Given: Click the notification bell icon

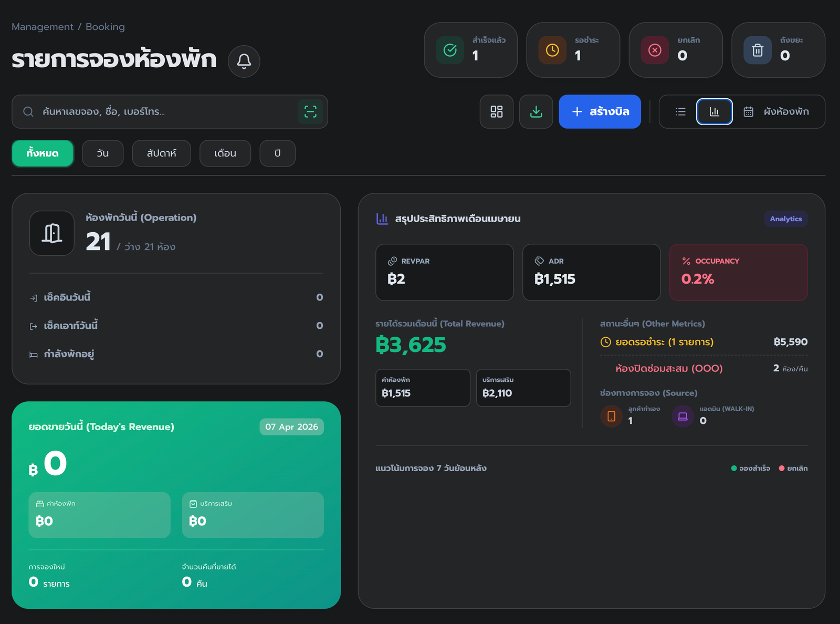Looking at the screenshot, I should (244, 61).
